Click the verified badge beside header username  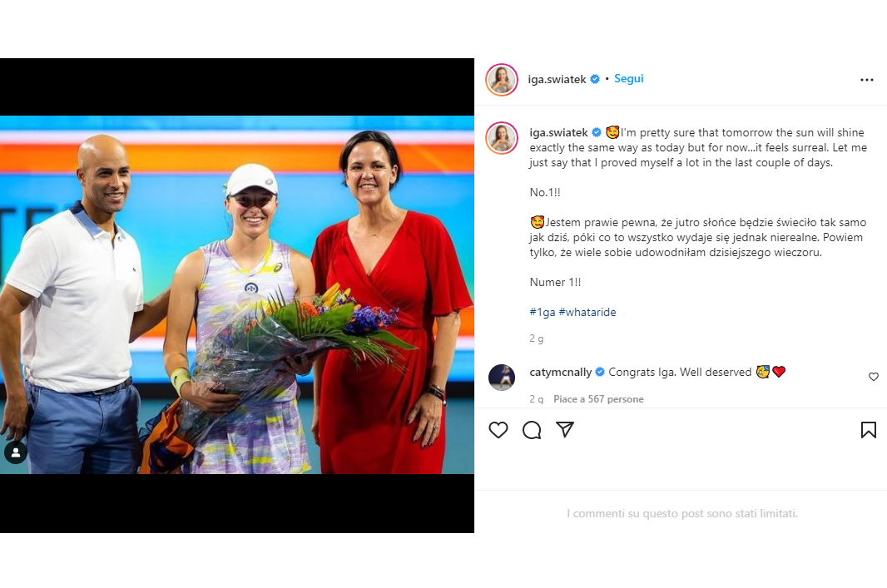(x=595, y=79)
